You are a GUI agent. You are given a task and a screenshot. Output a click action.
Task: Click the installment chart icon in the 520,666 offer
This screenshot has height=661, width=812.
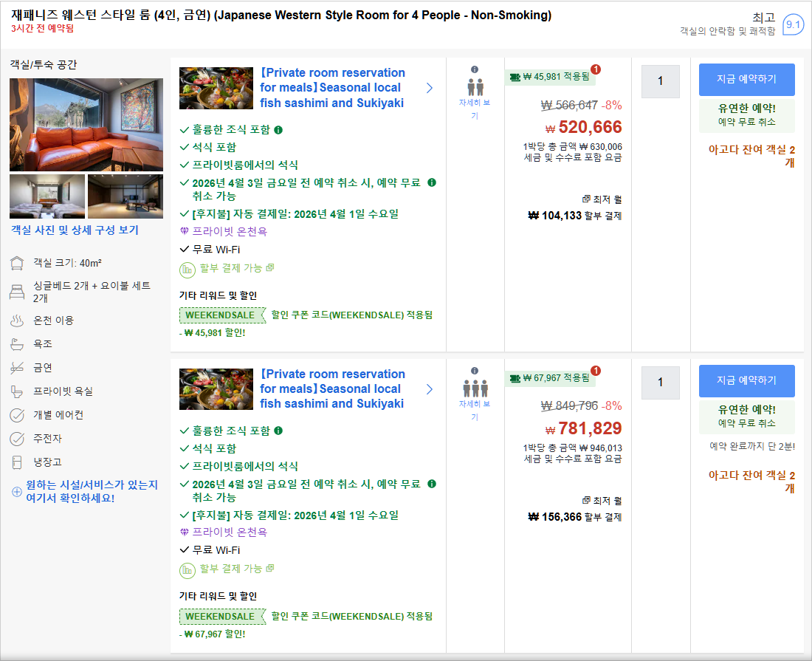(187, 270)
